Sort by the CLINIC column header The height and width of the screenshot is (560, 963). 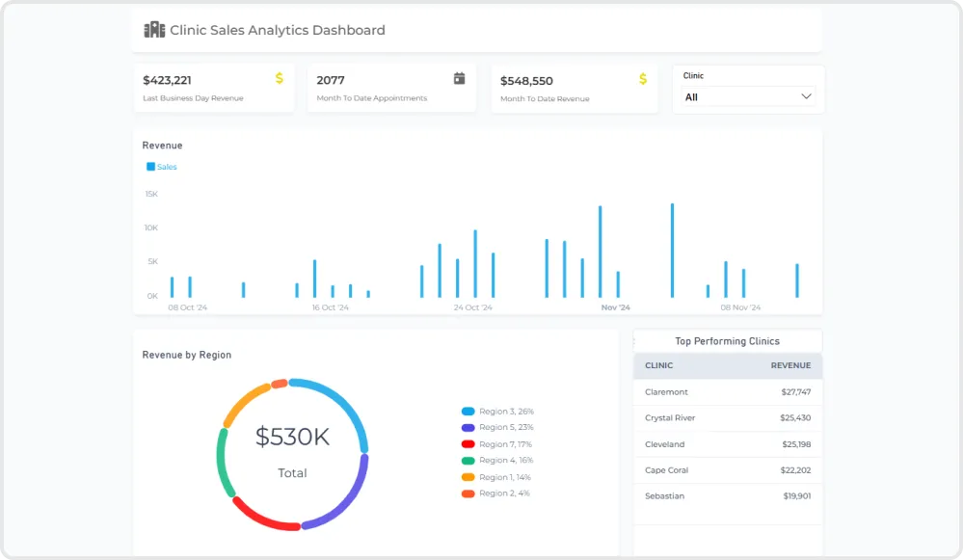tap(659, 366)
